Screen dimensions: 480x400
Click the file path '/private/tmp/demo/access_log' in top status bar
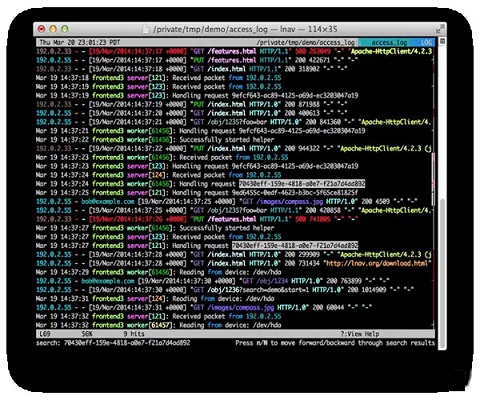click(x=305, y=43)
